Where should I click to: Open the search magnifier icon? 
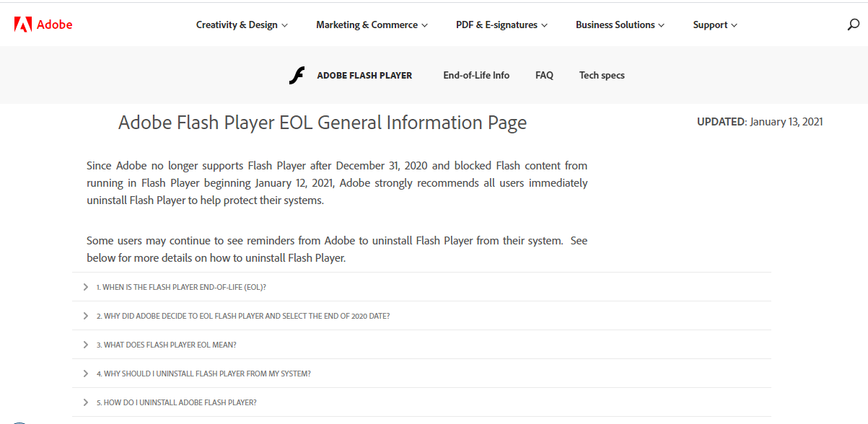click(x=854, y=25)
